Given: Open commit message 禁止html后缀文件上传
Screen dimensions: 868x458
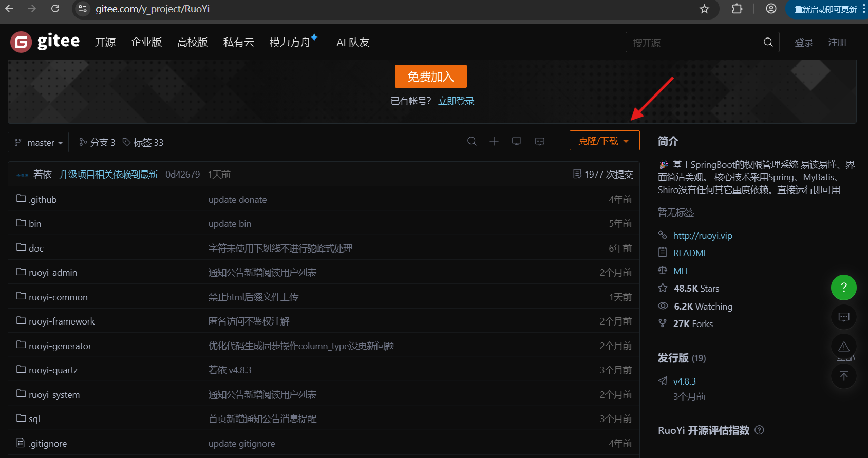Looking at the screenshot, I should pyautogui.click(x=253, y=297).
